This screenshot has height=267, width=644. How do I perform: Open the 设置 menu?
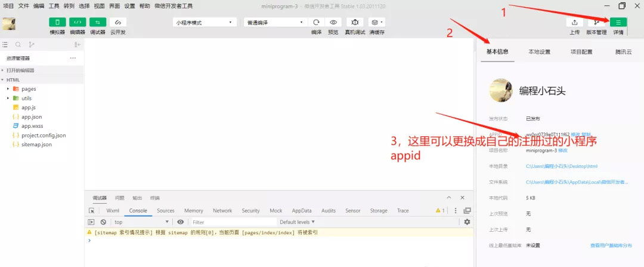coord(129,6)
